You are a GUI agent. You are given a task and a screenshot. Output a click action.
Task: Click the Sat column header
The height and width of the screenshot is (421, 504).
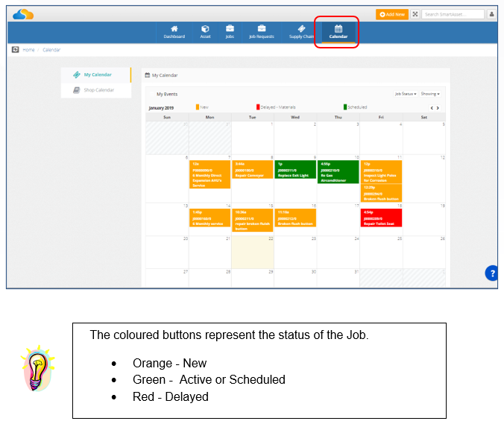point(424,117)
